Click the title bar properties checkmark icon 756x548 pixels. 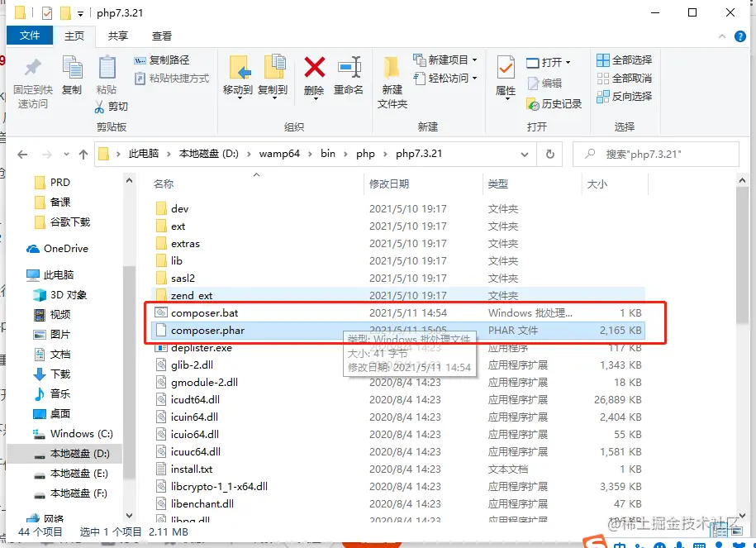[47, 12]
